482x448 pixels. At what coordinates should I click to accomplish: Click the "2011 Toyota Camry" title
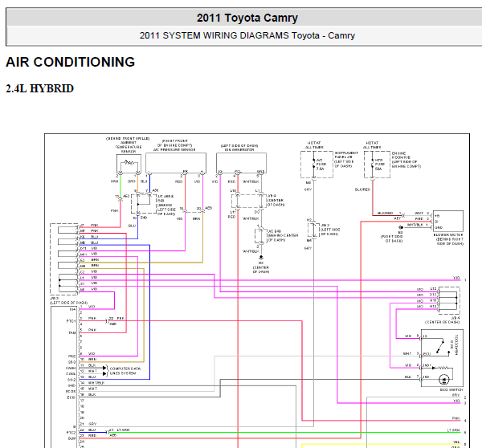click(x=247, y=18)
